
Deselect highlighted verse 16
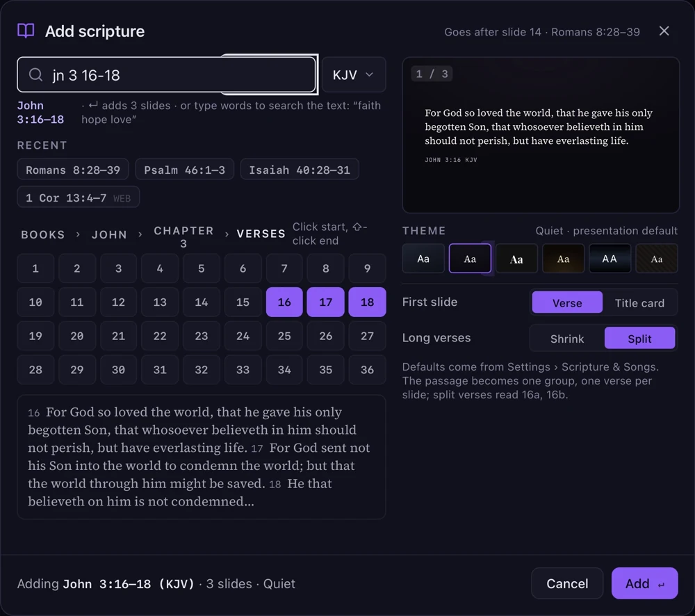[284, 302]
